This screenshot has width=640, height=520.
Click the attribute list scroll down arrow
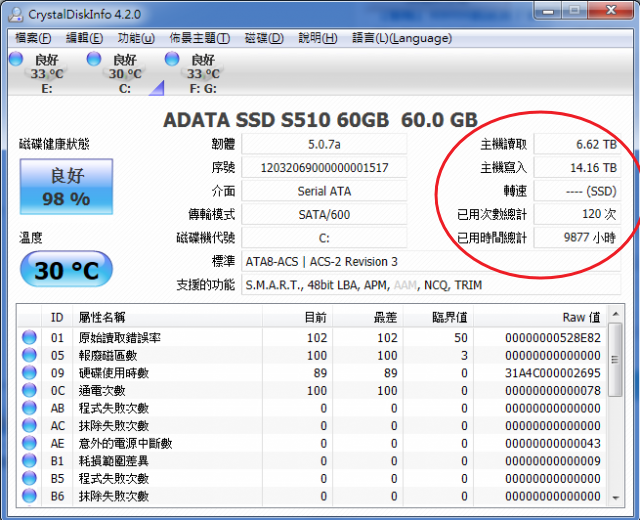click(x=616, y=498)
